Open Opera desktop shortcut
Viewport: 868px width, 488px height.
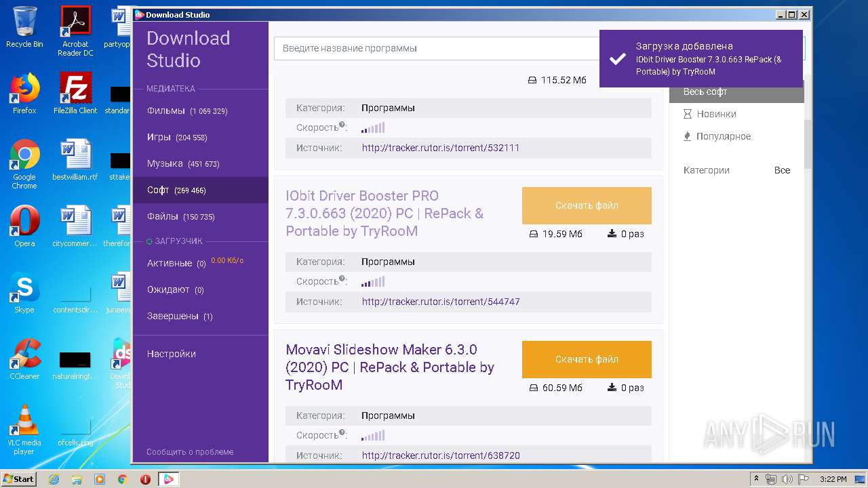tap(24, 226)
